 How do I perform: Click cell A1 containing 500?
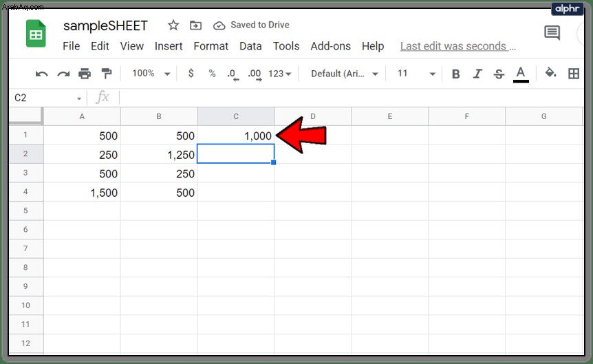[x=82, y=135]
